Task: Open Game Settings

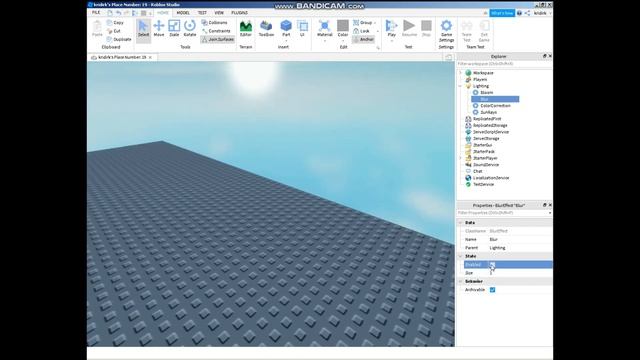Action: pyautogui.click(x=446, y=31)
